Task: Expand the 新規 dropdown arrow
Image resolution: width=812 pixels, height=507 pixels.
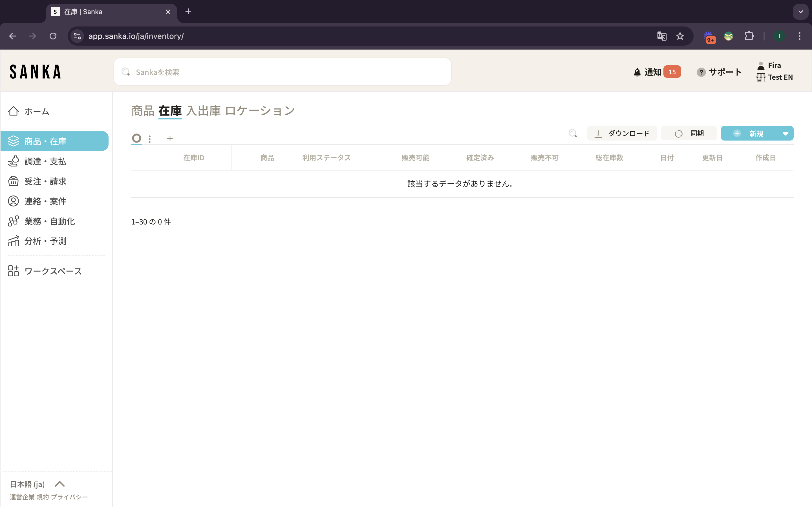Action: (x=785, y=134)
